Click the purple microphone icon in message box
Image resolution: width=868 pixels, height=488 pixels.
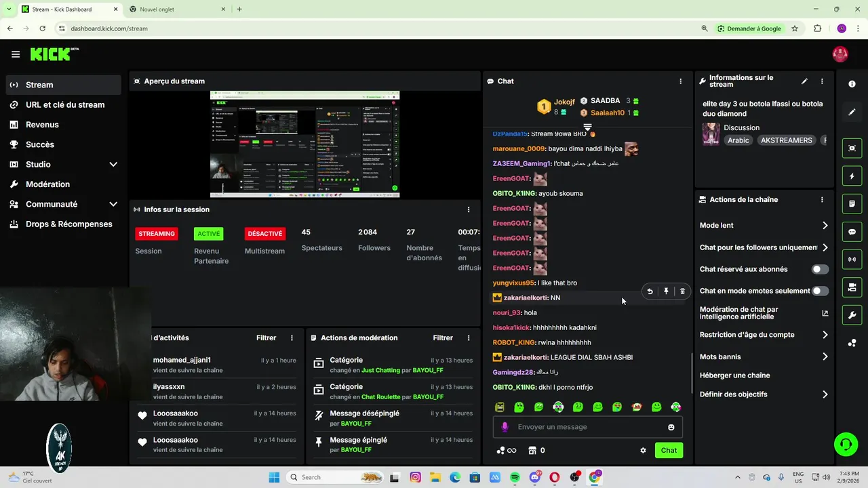(505, 427)
